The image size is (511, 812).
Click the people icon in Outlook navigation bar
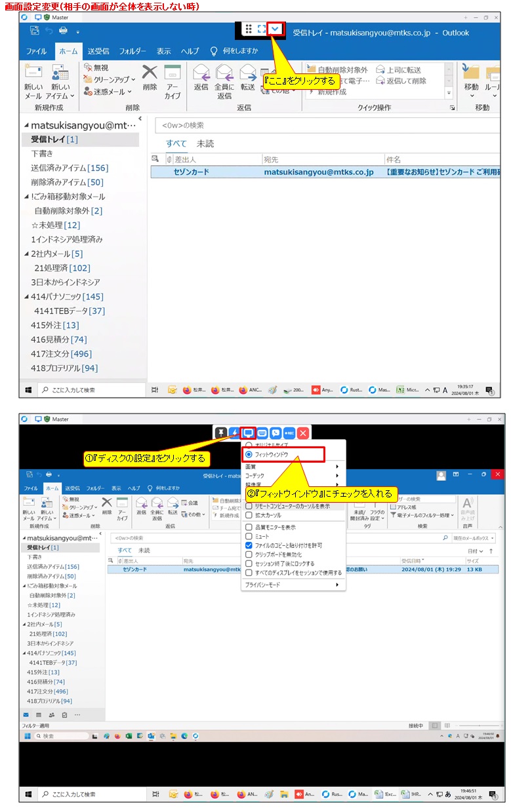point(52,714)
